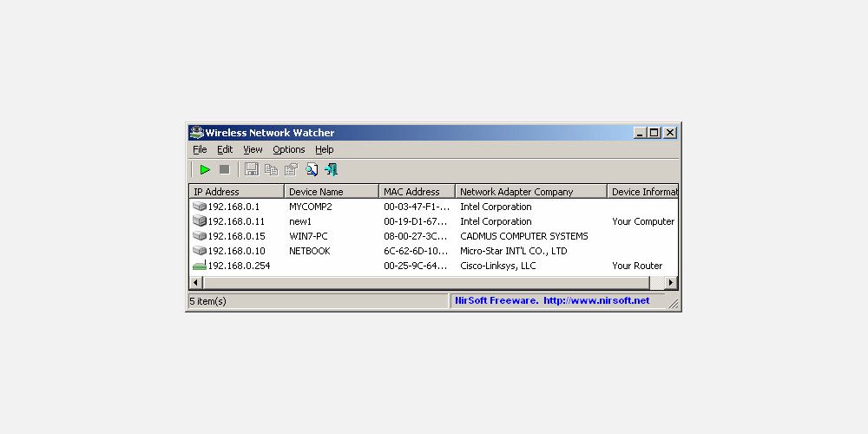Click the Exit toolbar icon
This screenshot has height=434, width=868.
[x=332, y=169]
